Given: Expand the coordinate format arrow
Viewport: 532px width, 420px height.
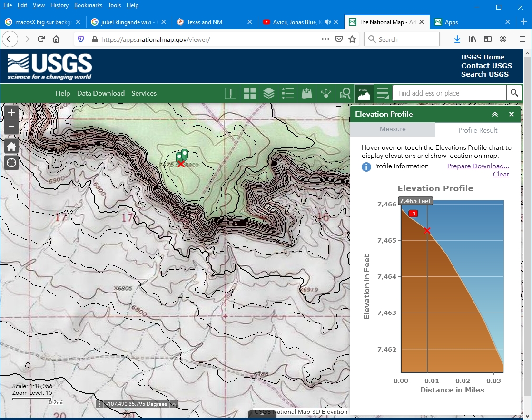Looking at the screenshot, I should [174, 404].
